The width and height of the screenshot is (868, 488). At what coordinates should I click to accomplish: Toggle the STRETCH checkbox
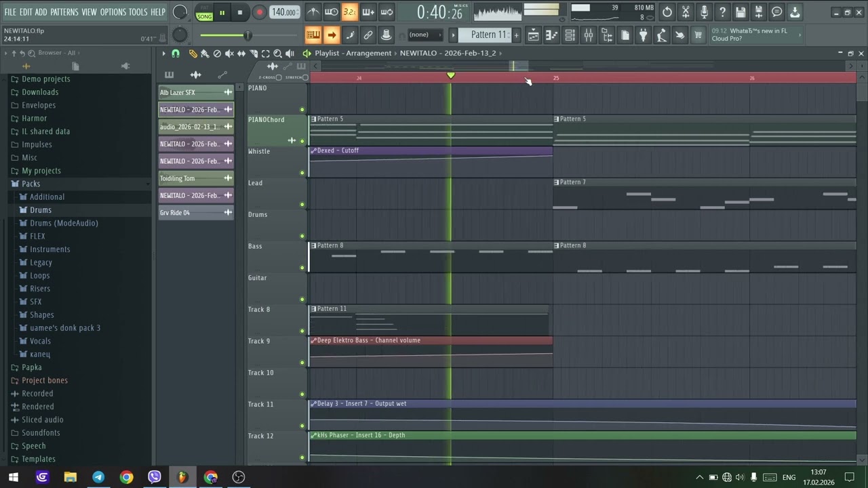pyautogui.click(x=305, y=77)
